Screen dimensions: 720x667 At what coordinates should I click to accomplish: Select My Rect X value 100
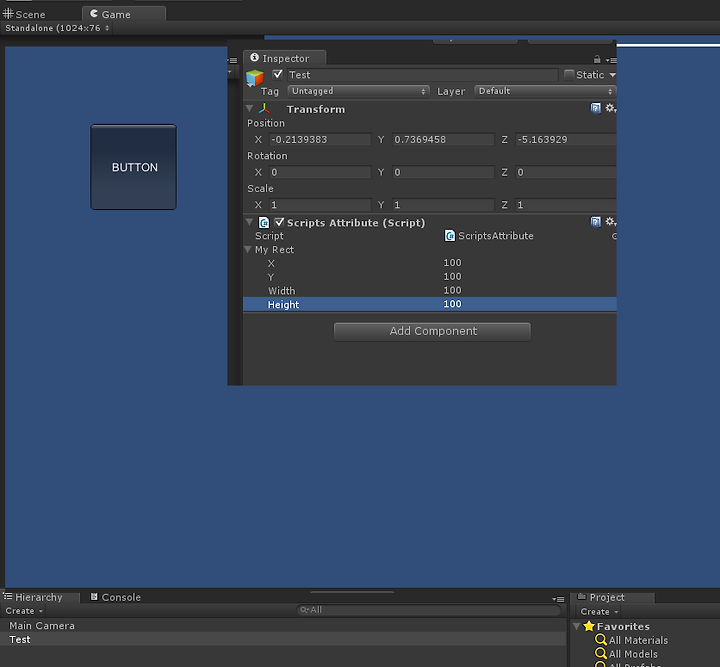coord(452,263)
